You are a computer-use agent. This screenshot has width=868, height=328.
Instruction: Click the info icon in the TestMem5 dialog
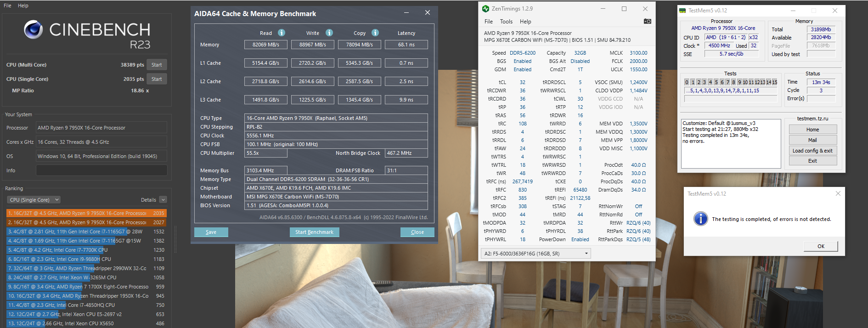point(700,219)
